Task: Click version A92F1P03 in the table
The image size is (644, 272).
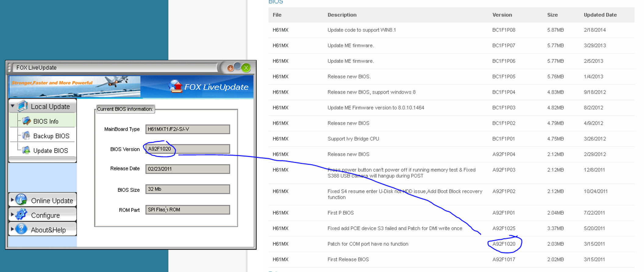Action: coord(504,170)
